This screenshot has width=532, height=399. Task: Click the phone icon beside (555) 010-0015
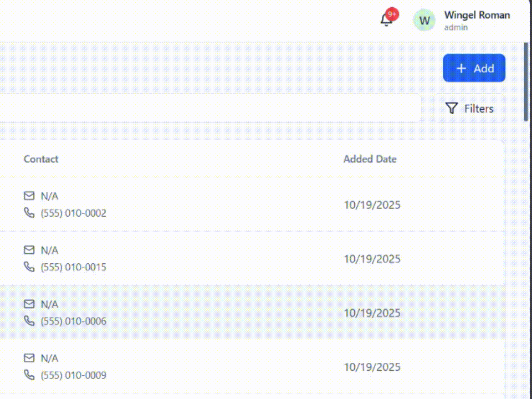pos(29,267)
